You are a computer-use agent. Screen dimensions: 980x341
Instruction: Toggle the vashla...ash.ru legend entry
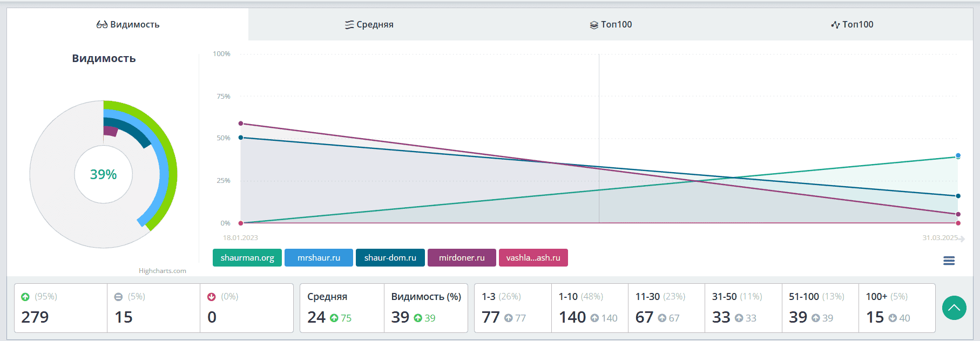tap(533, 258)
